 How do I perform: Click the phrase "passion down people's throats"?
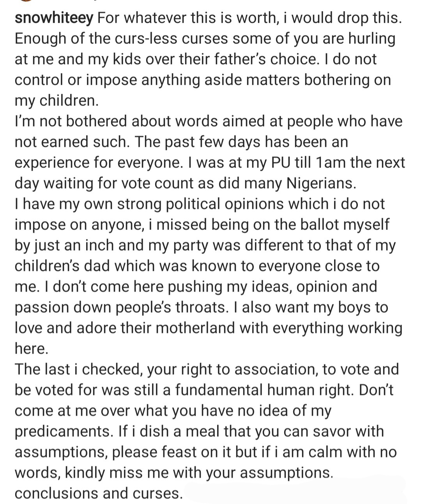[120, 307]
